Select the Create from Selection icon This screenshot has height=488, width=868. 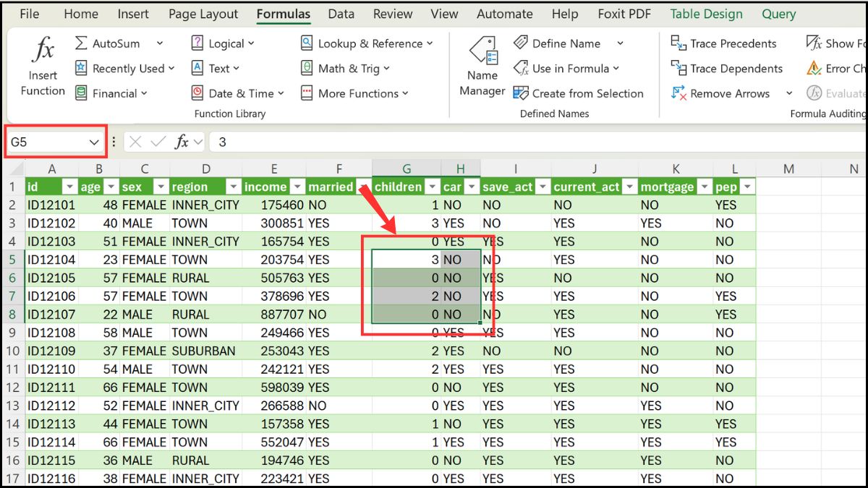tap(521, 93)
